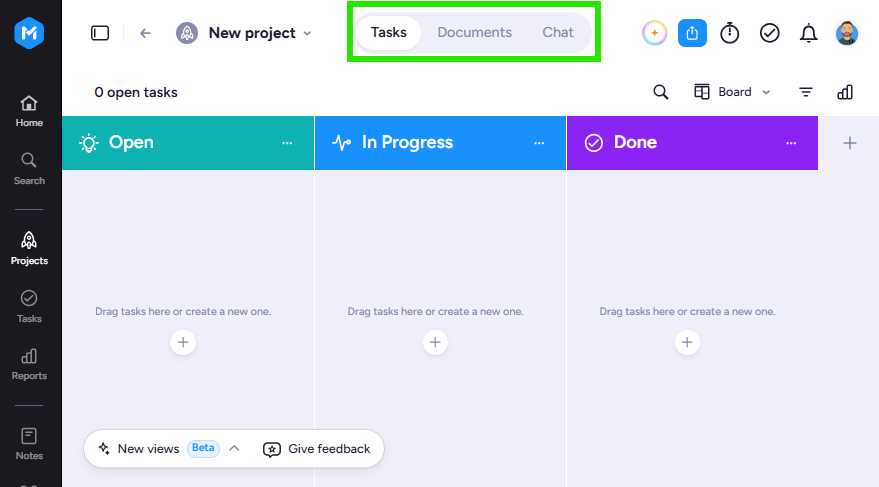Open Search in the sidebar
The width and height of the screenshot is (879, 487).
pyautogui.click(x=29, y=169)
